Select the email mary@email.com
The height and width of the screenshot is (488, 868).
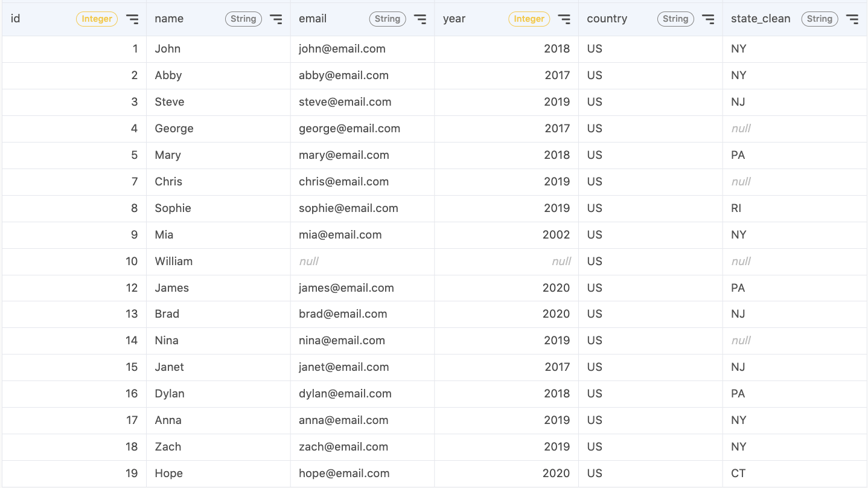click(x=344, y=155)
